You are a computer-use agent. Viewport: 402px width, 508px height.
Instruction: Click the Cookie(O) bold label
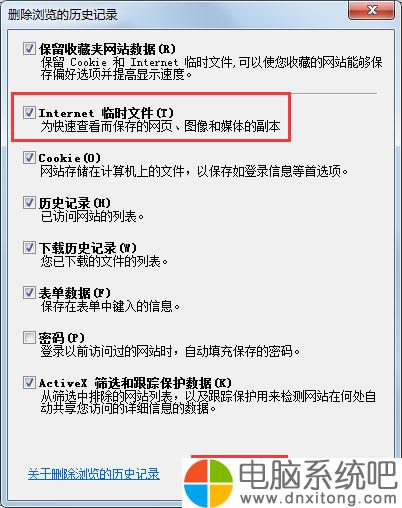tap(69, 158)
